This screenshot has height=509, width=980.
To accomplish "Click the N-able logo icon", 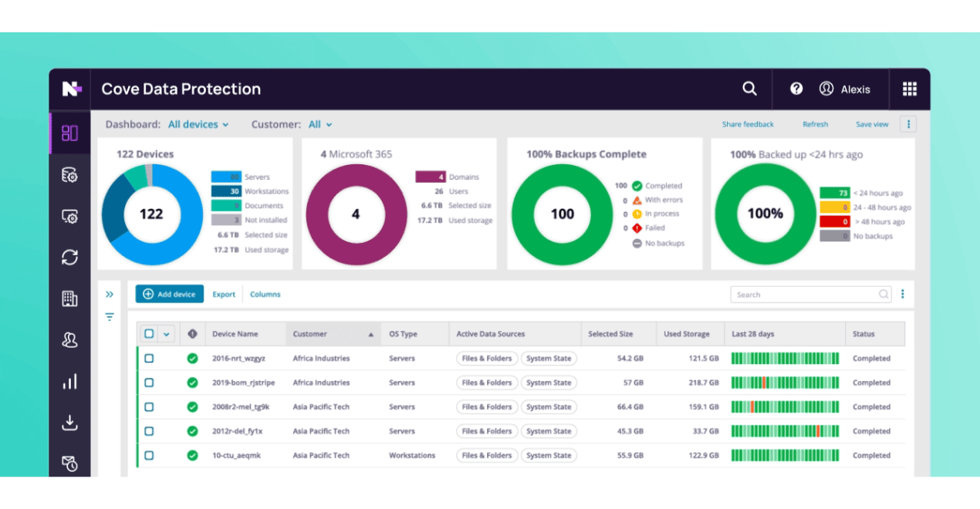I will [71, 89].
